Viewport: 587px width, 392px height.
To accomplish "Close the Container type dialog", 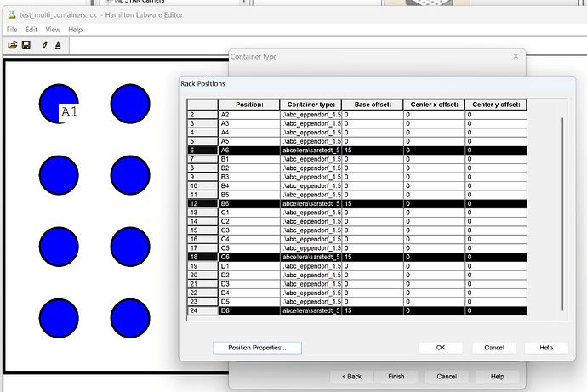I will pyautogui.click(x=516, y=56).
